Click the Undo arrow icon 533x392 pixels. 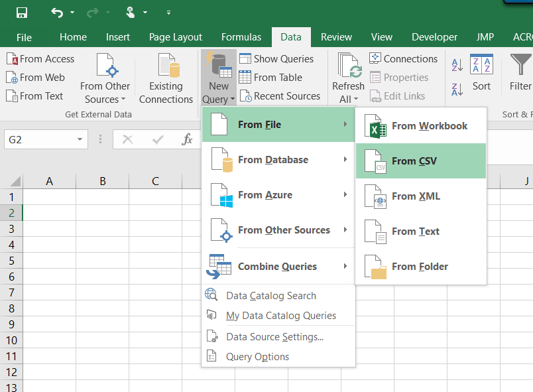[57, 13]
